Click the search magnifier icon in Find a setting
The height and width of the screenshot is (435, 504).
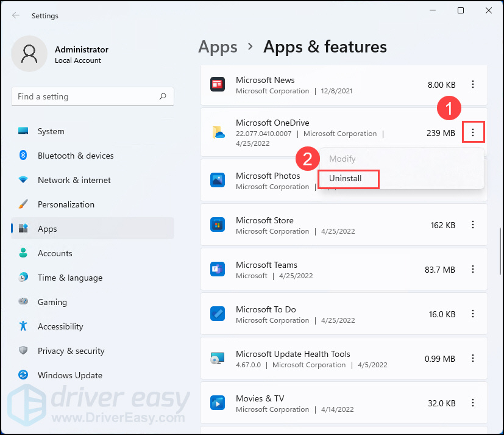163,96
